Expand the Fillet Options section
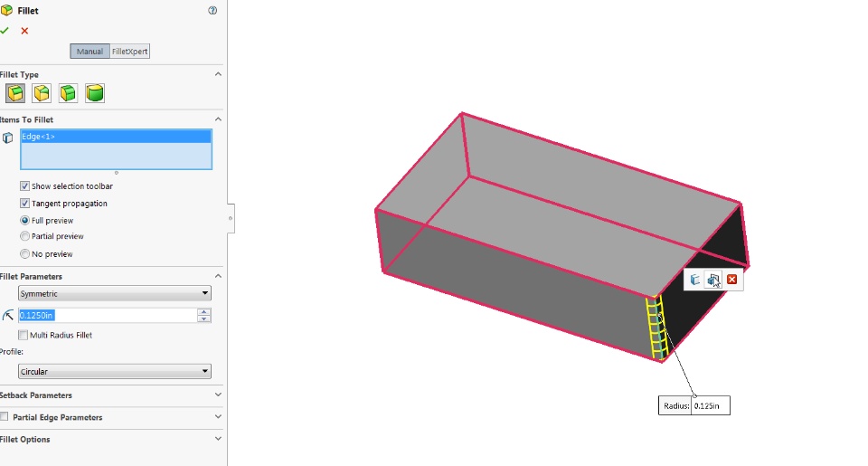868x466 pixels. [x=218, y=439]
